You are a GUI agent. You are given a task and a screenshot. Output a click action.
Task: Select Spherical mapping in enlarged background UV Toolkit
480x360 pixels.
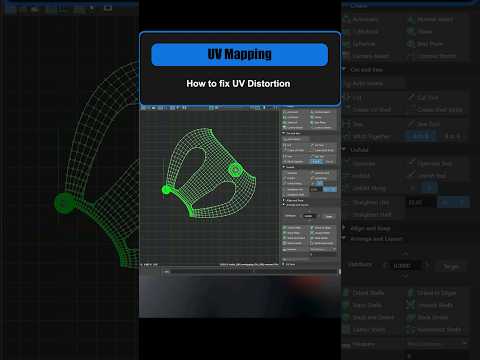click(x=364, y=44)
